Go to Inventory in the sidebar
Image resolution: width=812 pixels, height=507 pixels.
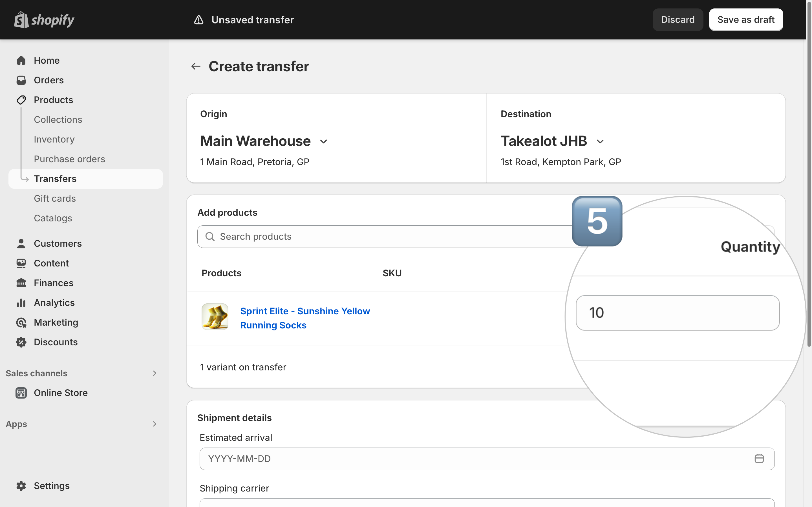point(54,139)
